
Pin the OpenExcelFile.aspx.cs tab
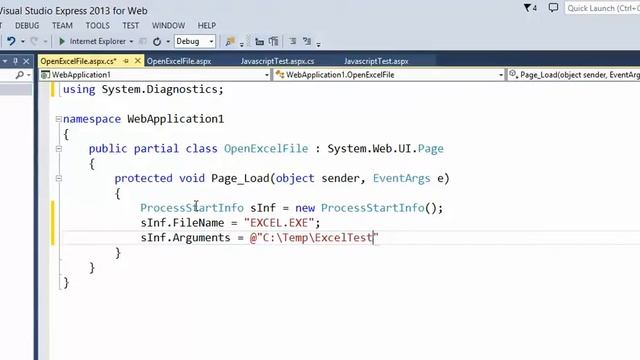126,61
